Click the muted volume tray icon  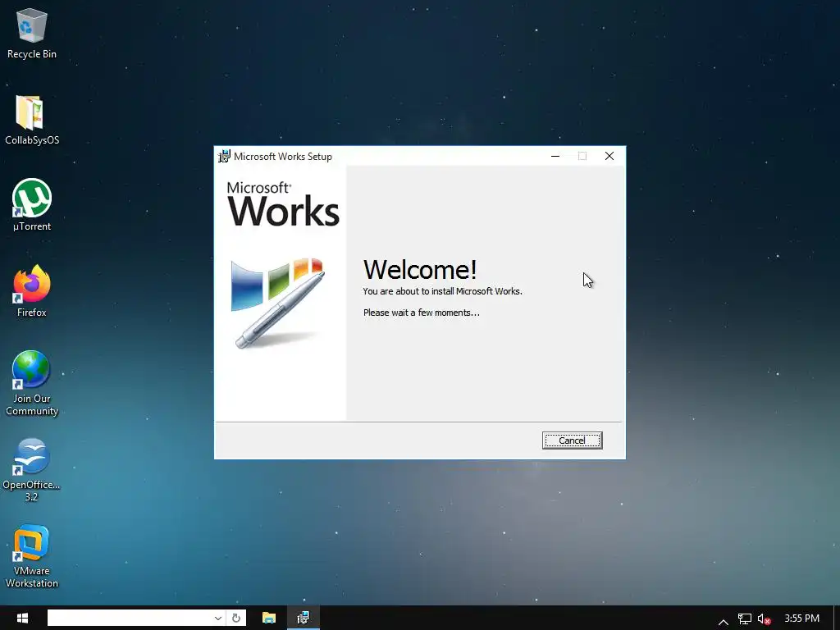(x=764, y=619)
